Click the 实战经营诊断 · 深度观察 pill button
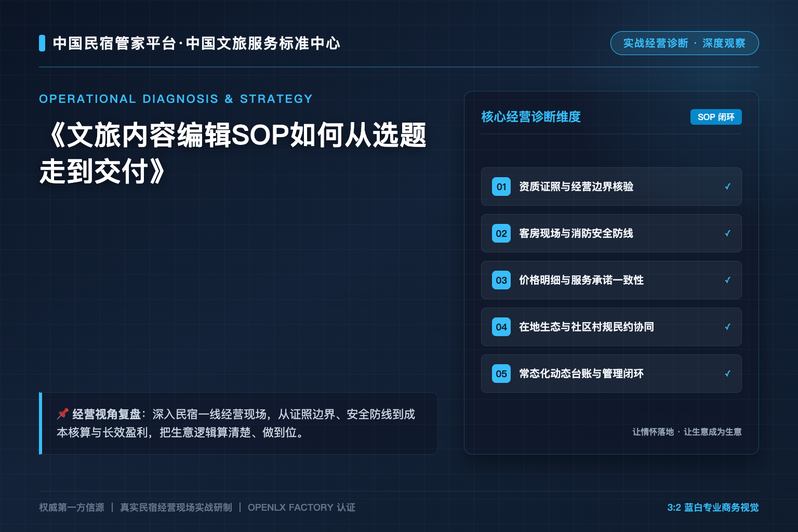The height and width of the screenshot is (532, 798). coord(684,43)
